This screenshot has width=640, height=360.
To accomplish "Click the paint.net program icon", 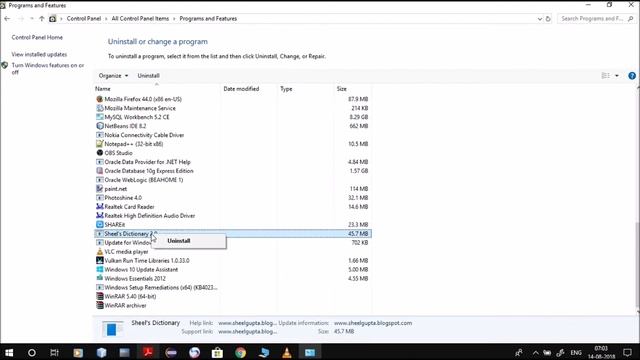I will [x=100, y=189].
